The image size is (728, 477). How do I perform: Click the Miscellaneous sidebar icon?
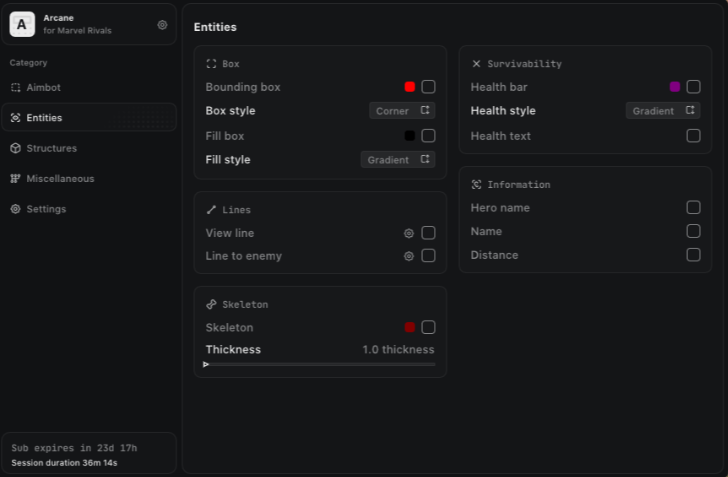tap(15, 179)
